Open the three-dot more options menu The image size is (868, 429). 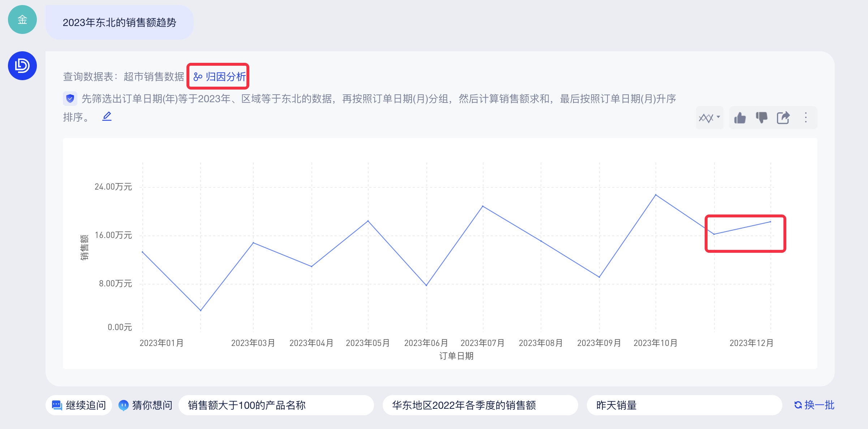(x=805, y=118)
